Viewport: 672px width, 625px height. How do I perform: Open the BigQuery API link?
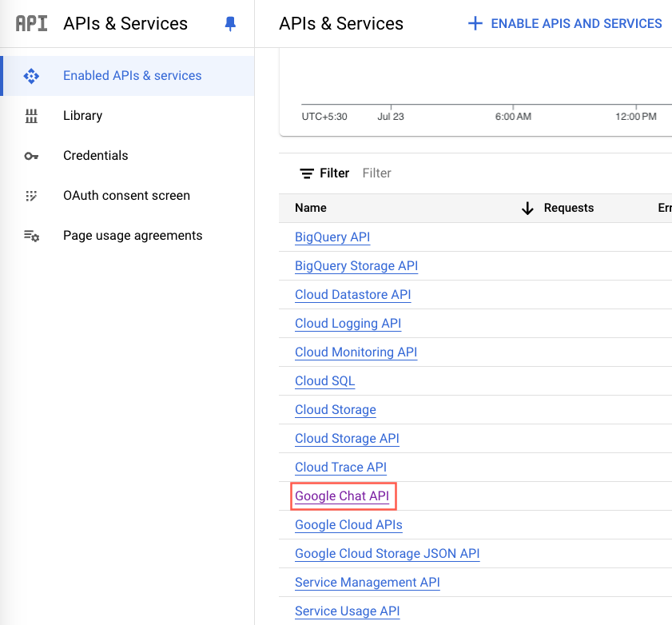click(x=332, y=237)
